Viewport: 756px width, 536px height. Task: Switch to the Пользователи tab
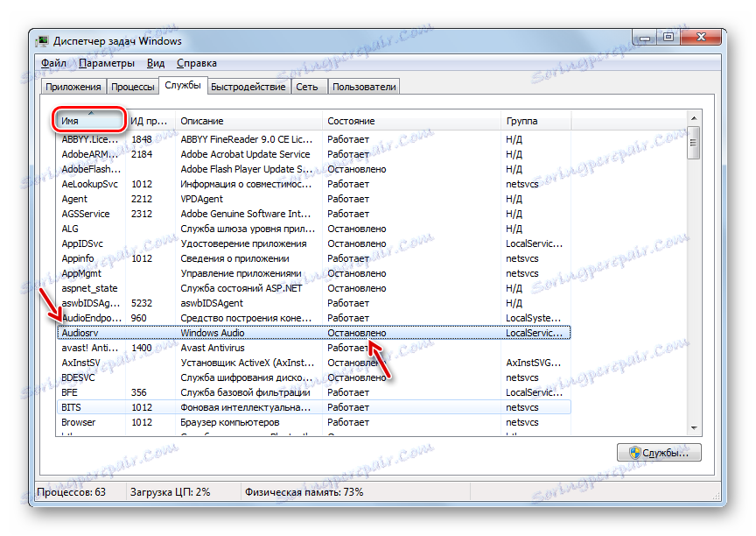tap(364, 87)
